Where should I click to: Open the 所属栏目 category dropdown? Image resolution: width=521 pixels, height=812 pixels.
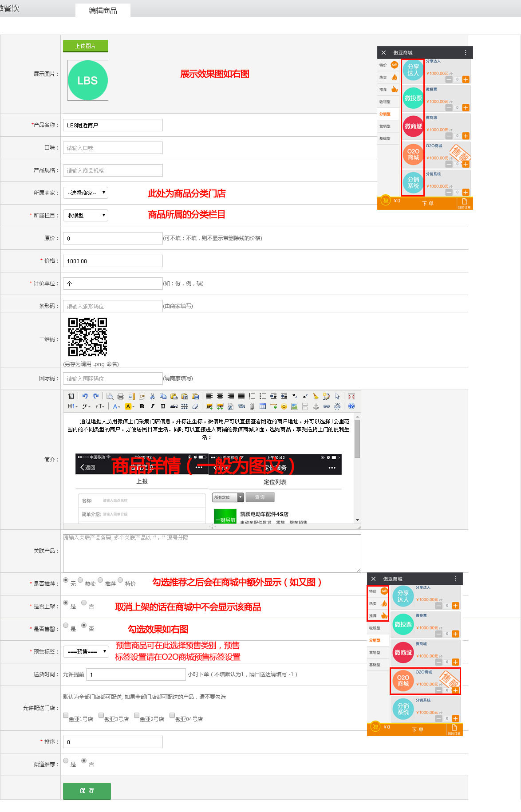pyautogui.click(x=86, y=216)
